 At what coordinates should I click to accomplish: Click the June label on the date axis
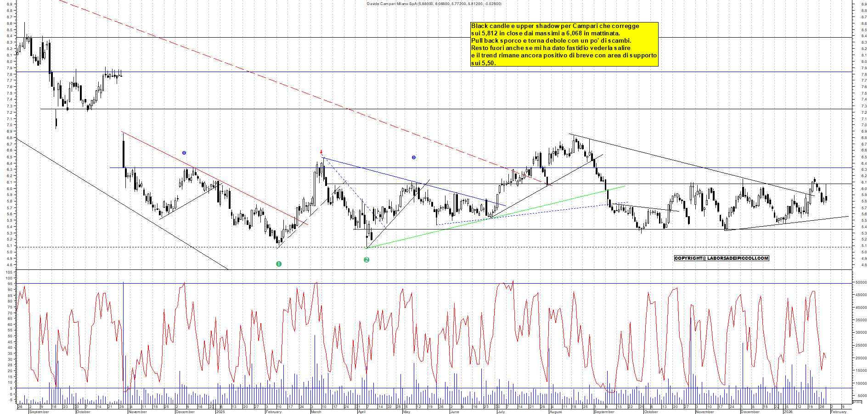click(x=455, y=412)
